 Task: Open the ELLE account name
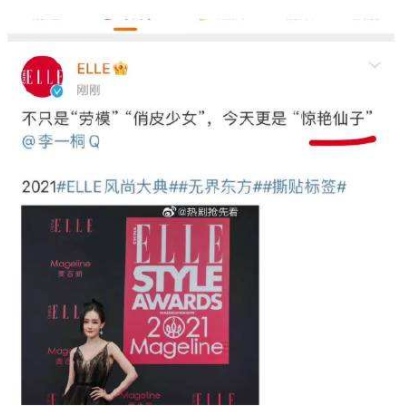click(x=93, y=69)
